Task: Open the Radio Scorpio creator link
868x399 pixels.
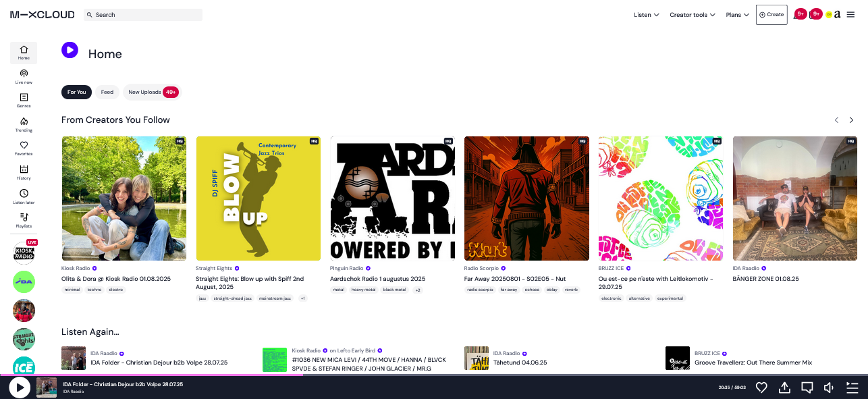Action: (481, 268)
